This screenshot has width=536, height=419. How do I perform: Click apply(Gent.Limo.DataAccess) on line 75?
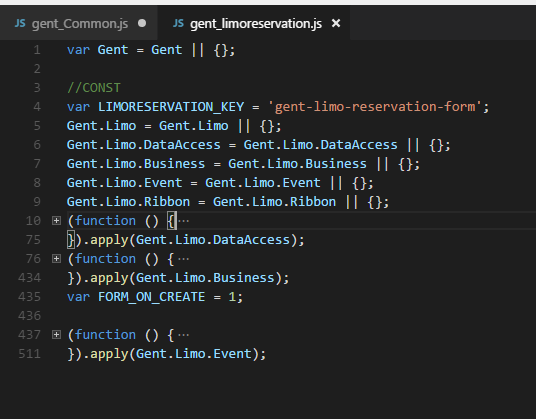(193, 240)
